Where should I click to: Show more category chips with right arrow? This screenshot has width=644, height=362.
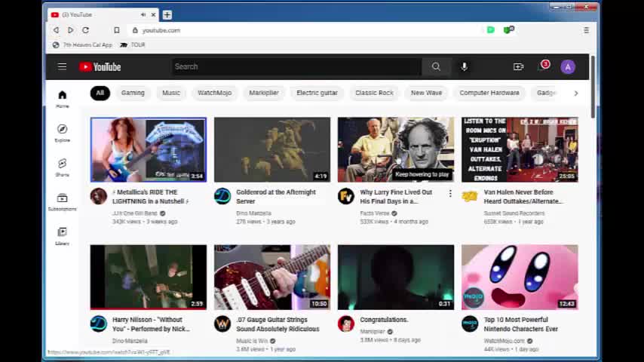576,94
